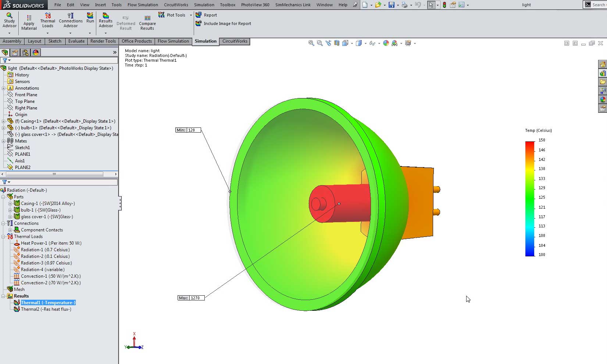Open the Plot Tools dropdown

pyautogui.click(x=191, y=15)
